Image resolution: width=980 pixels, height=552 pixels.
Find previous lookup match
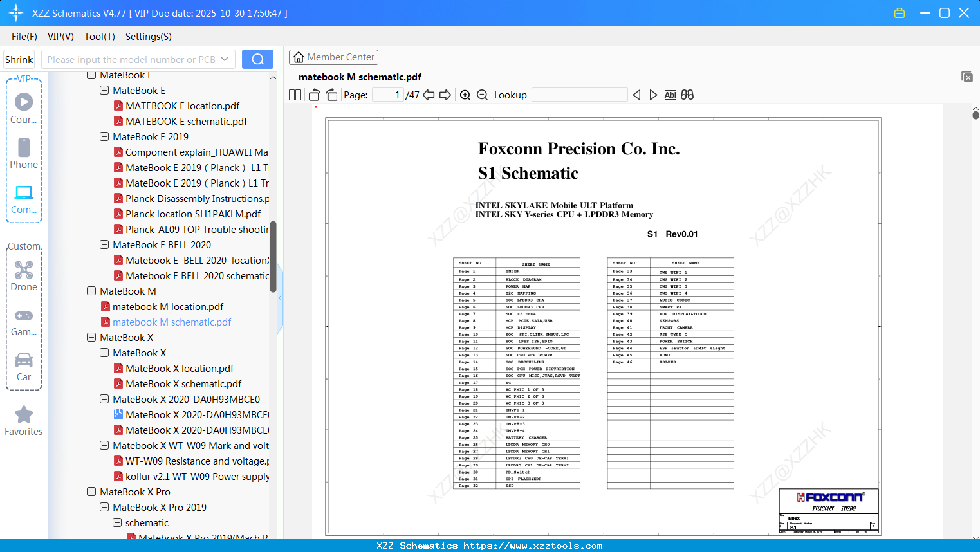click(636, 95)
